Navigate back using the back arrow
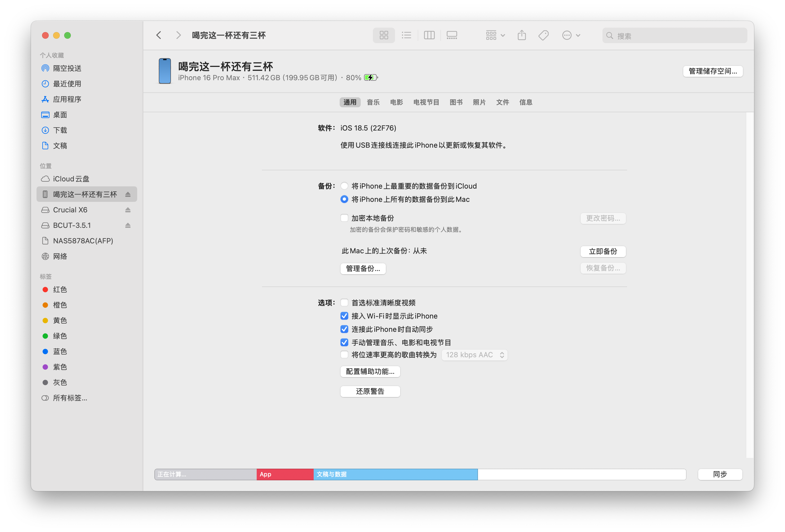 tap(158, 35)
